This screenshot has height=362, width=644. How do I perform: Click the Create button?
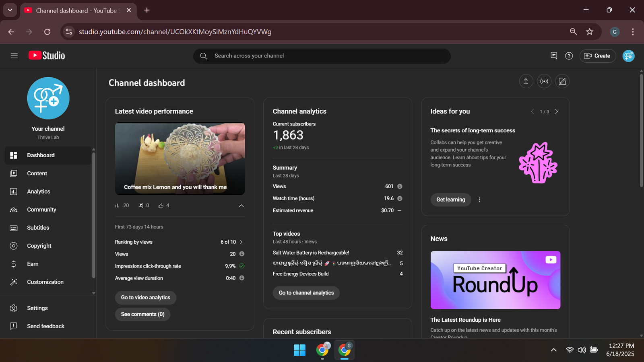(597, 56)
